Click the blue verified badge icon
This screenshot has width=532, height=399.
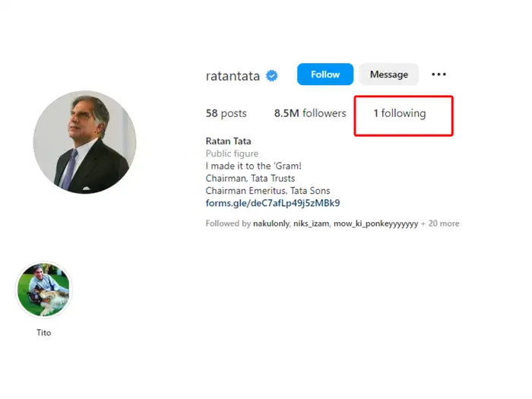(x=271, y=75)
